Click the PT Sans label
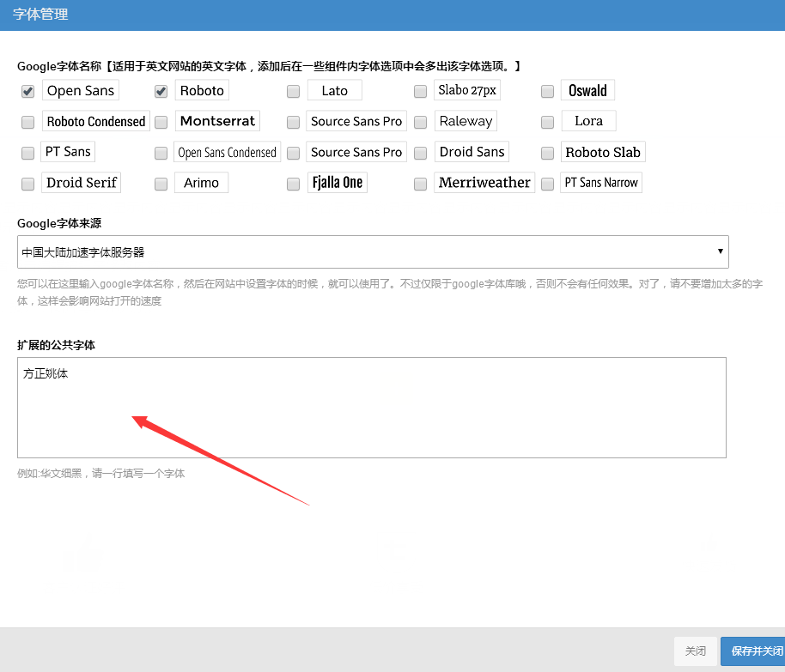This screenshot has width=785, height=672. (x=68, y=152)
